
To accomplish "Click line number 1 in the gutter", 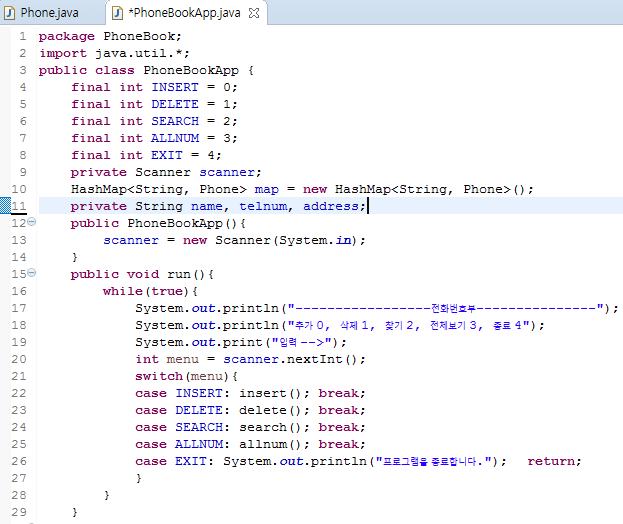I will coord(23,37).
